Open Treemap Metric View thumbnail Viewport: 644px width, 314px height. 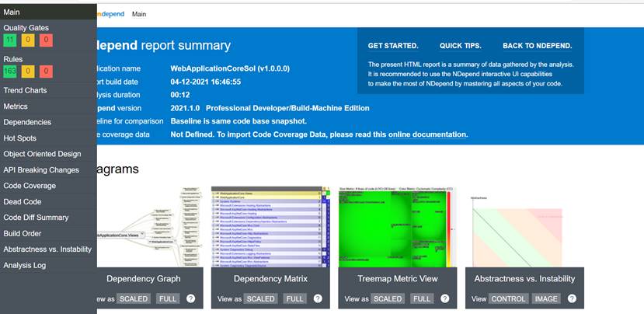tap(397, 227)
